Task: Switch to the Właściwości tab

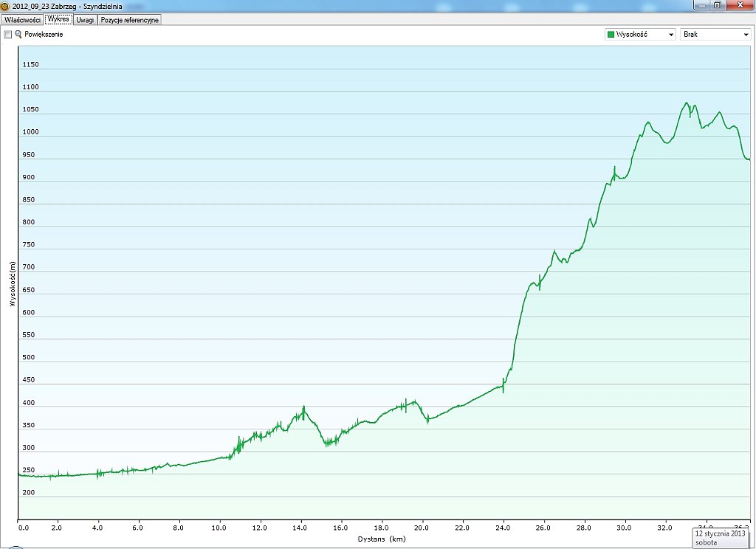Action: click(22, 20)
